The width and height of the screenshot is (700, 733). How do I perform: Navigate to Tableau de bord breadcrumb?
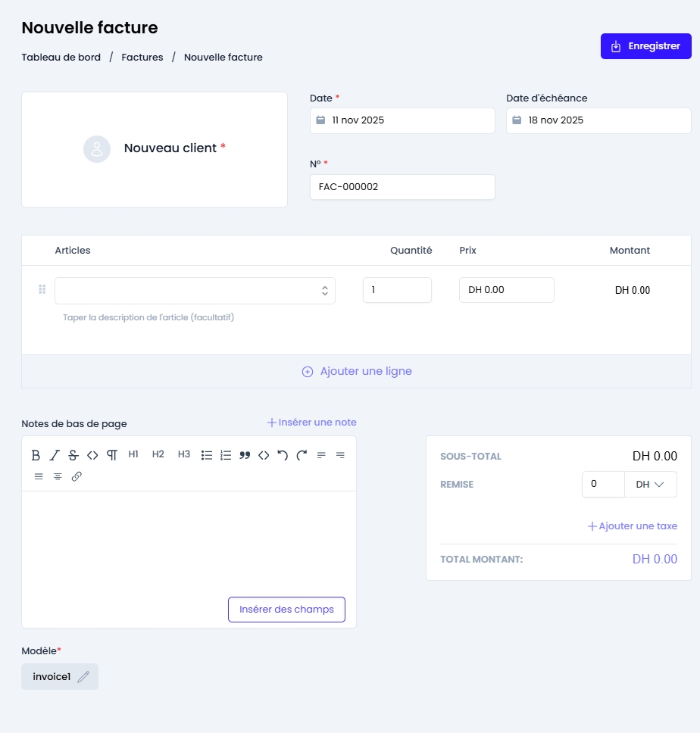tap(61, 58)
